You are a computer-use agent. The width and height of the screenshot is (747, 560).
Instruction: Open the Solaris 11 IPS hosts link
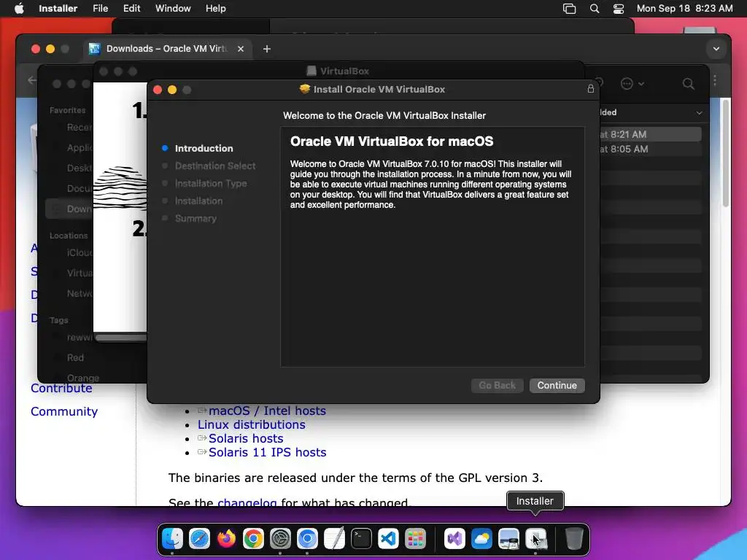pyautogui.click(x=267, y=452)
